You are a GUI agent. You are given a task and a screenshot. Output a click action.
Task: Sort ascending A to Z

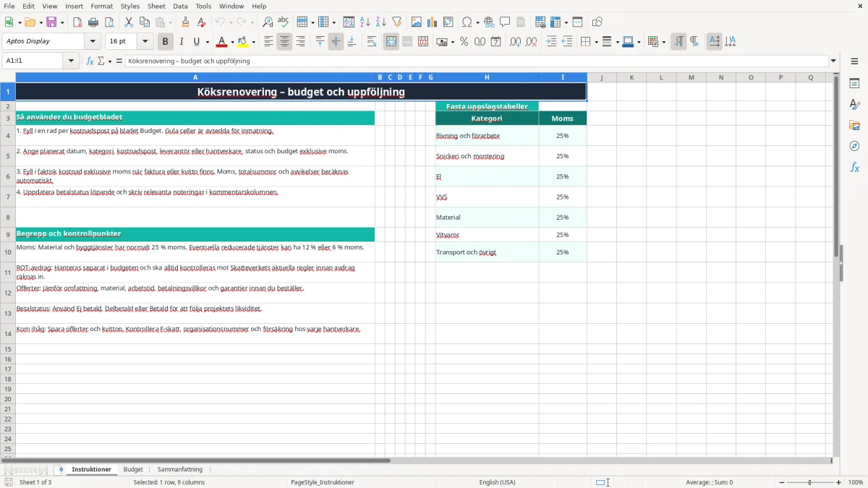click(x=365, y=22)
